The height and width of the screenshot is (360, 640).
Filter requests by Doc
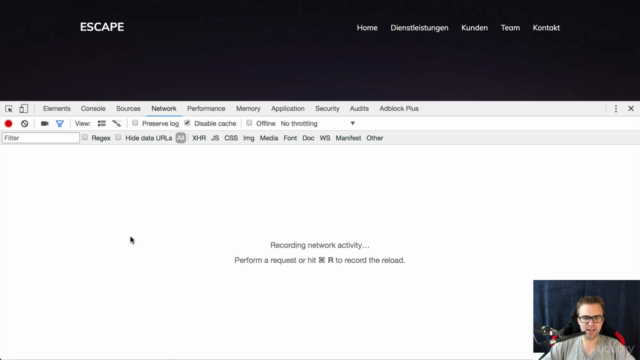308,138
